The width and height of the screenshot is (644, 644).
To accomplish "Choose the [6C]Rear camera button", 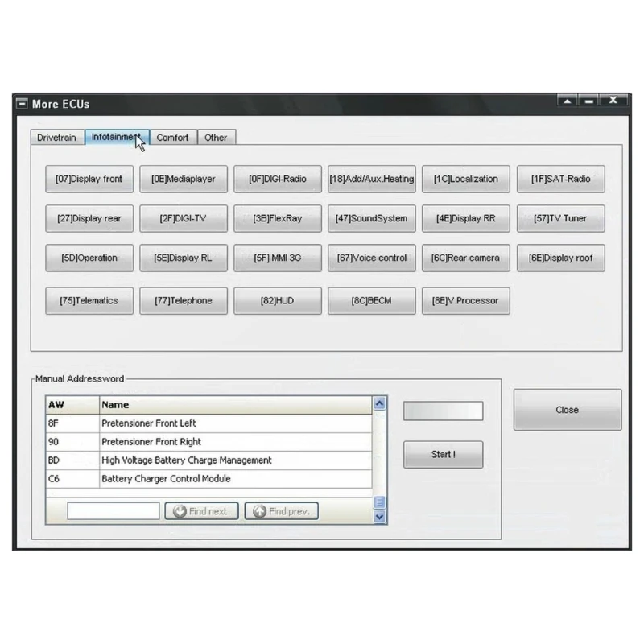I will pos(466,258).
